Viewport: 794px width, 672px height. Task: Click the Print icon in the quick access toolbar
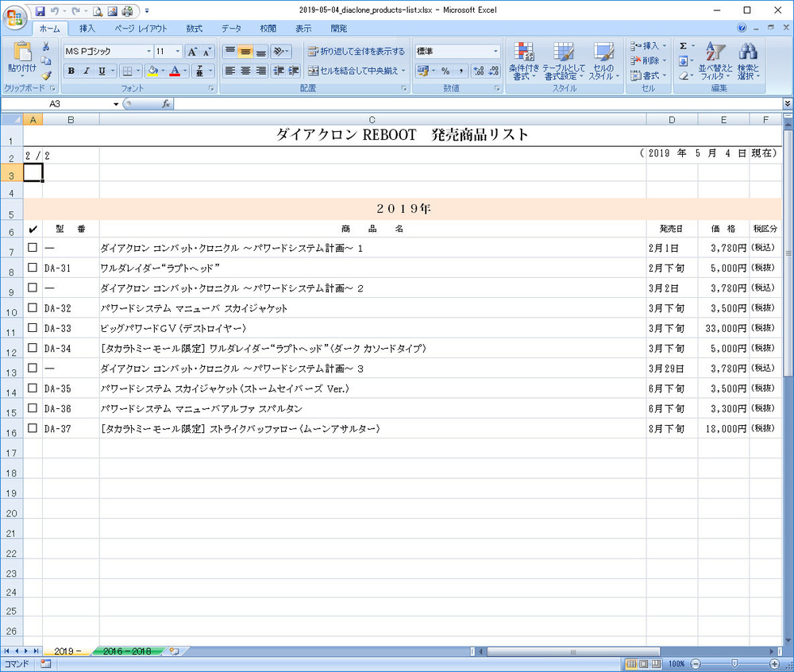tap(127, 10)
